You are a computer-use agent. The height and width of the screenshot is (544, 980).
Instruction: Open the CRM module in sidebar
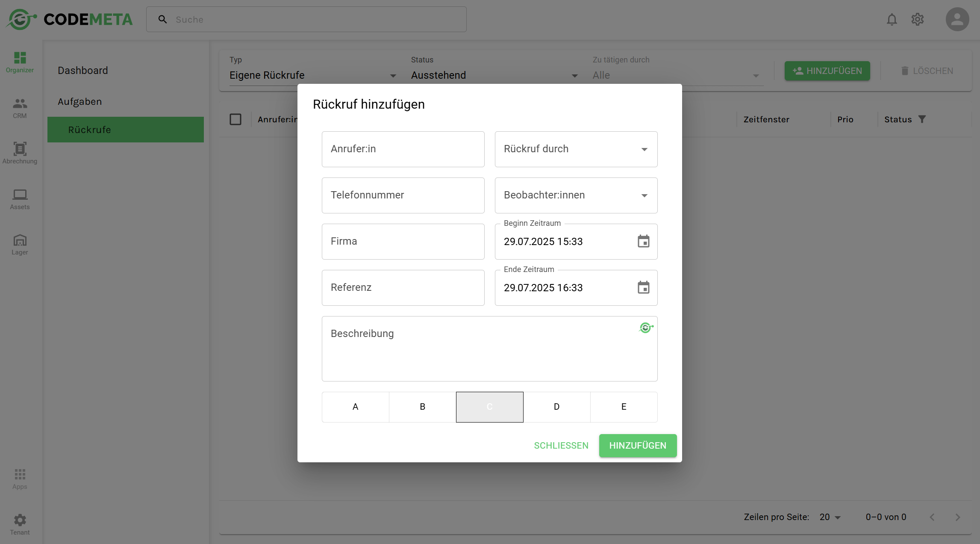click(x=20, y=108)
